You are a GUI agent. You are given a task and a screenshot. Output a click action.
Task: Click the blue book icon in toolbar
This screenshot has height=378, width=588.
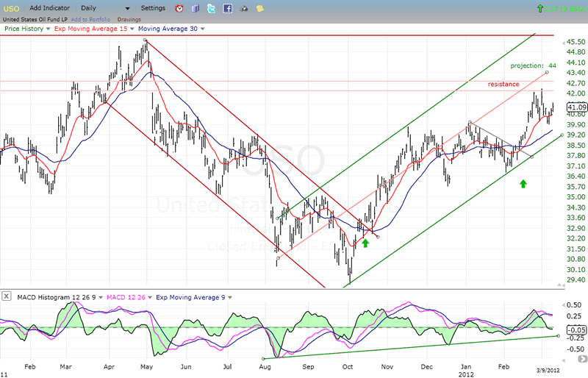point(195,8)
